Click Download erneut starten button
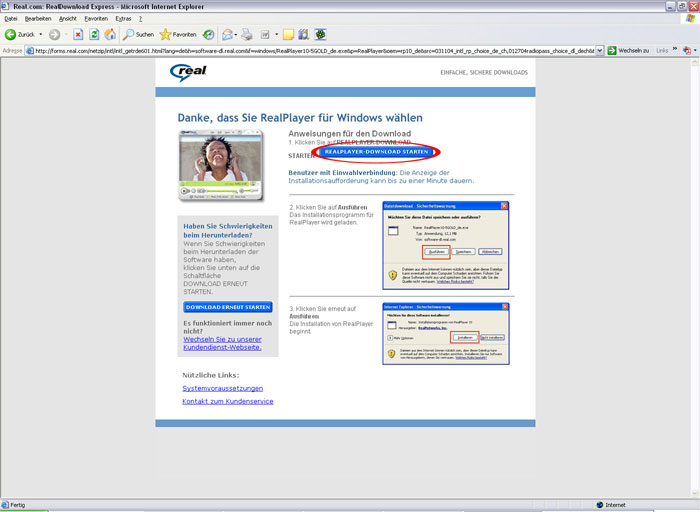 pos(228,307)
